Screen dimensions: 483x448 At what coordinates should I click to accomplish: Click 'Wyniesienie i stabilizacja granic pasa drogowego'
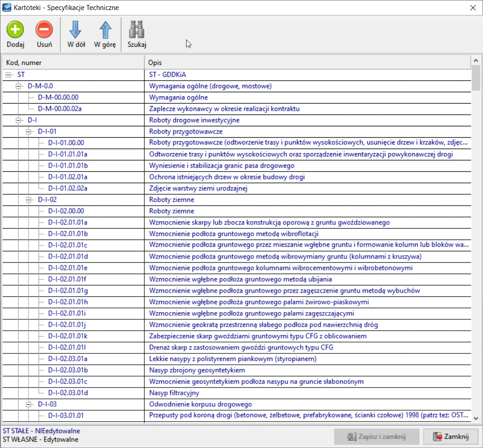click(x=222, y=165)
